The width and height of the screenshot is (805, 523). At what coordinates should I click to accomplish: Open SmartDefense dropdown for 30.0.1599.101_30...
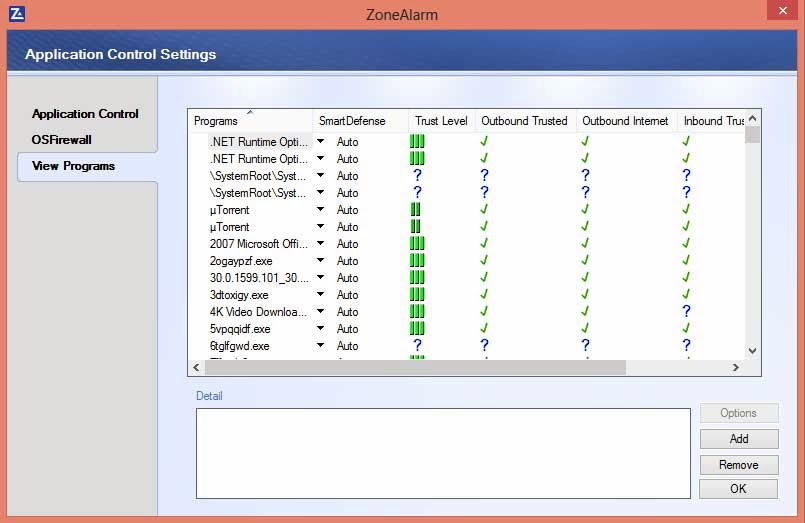click(x=320, y=277)
